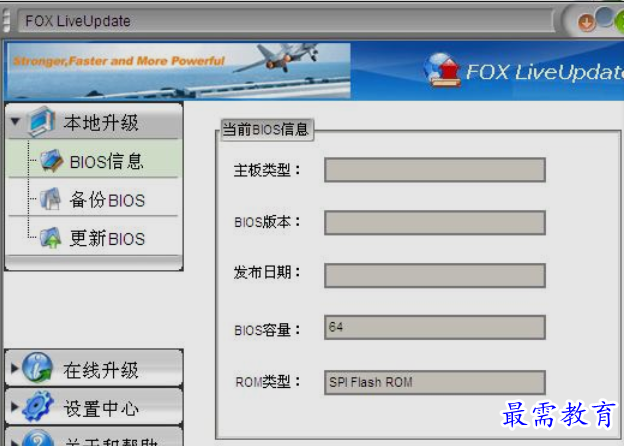Open 更新BIOS tree item
The height and width of the screenshot is (446, 624).
(x=94, y=237)
